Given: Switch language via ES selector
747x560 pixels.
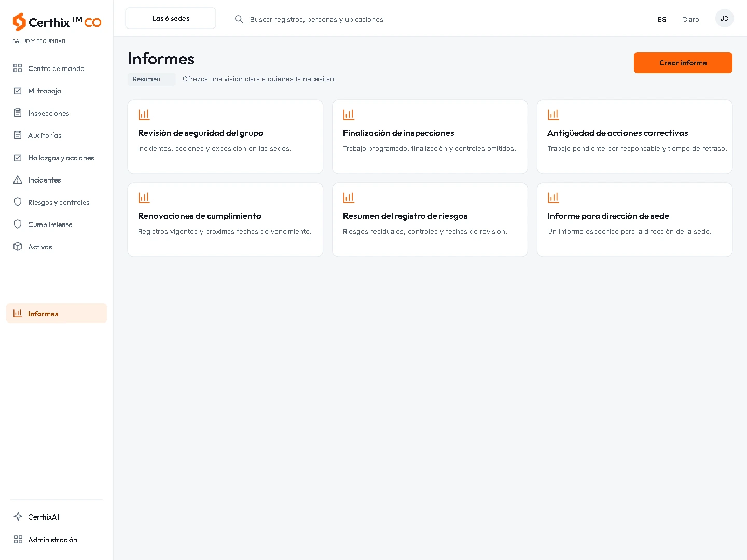Looking at the screenshot, I should (x=662, y=19).
